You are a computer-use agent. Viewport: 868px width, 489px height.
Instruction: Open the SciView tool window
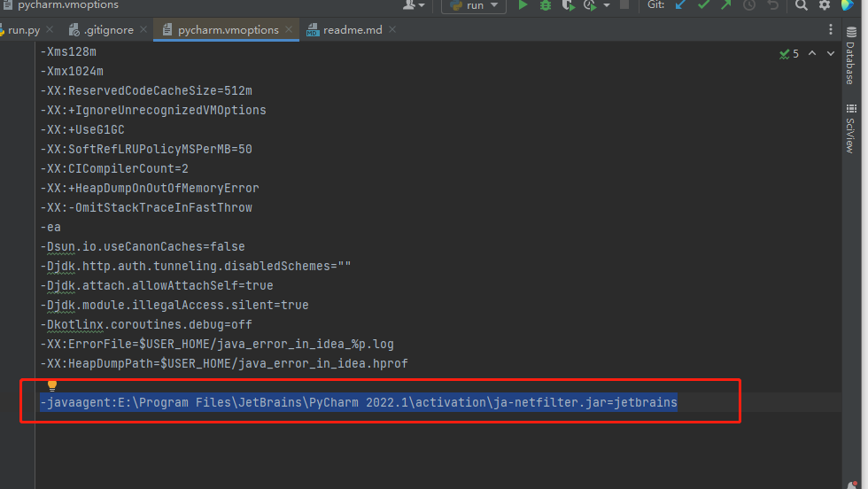pyautogui.click(x=851, y=128)
